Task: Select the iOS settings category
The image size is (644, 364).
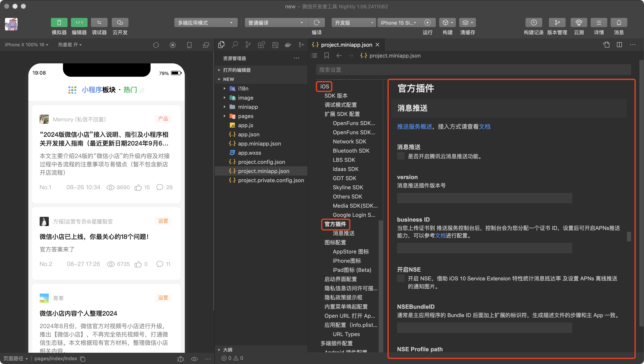Action: [324, 86]
